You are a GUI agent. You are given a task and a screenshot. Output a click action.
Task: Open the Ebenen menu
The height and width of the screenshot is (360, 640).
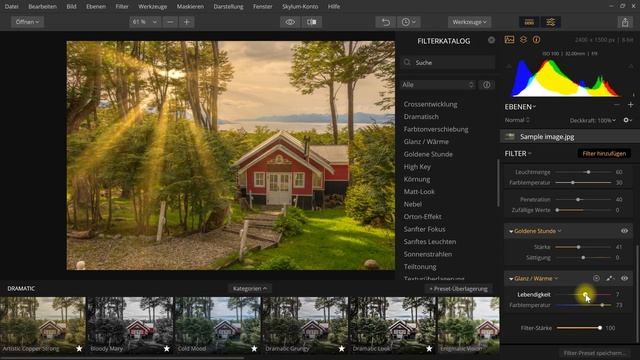[96, 7]
